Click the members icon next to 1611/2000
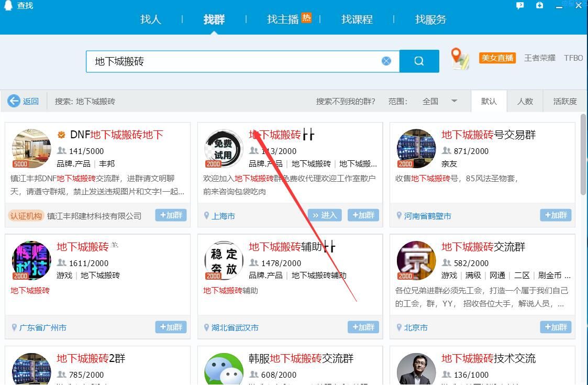 tap(61, 262)
